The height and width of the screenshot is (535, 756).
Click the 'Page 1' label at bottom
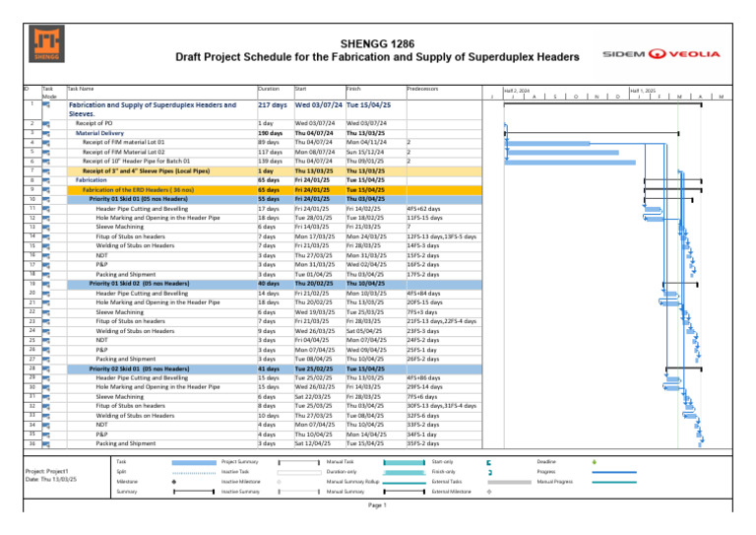(x=377, y=505)
